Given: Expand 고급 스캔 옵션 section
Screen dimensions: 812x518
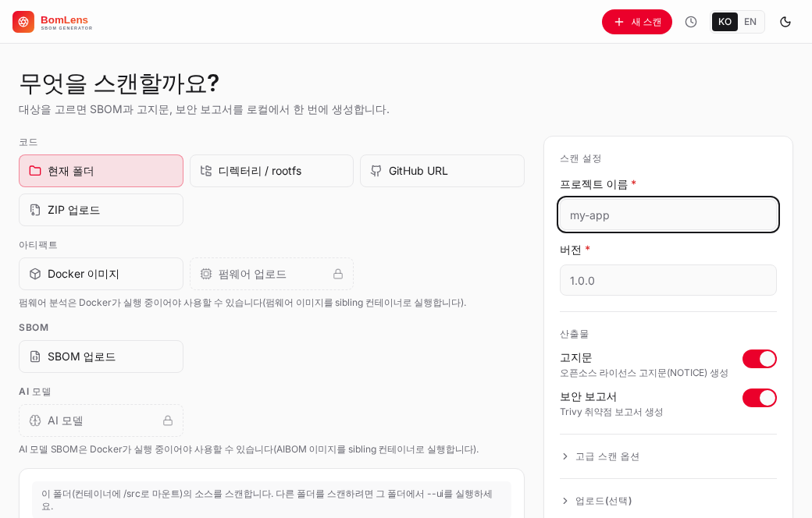Looking at the screenshot, I should pos(668,456).
